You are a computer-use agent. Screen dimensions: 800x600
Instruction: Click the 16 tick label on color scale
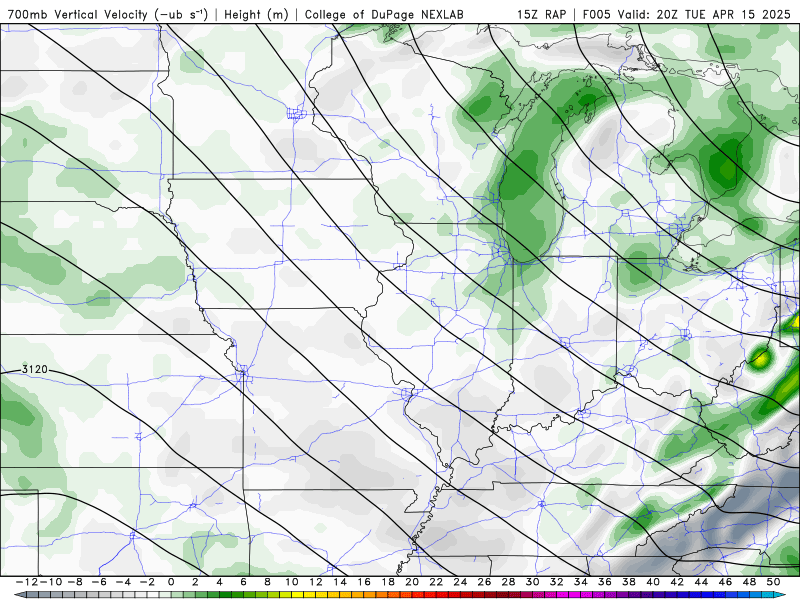coord(364,582)
